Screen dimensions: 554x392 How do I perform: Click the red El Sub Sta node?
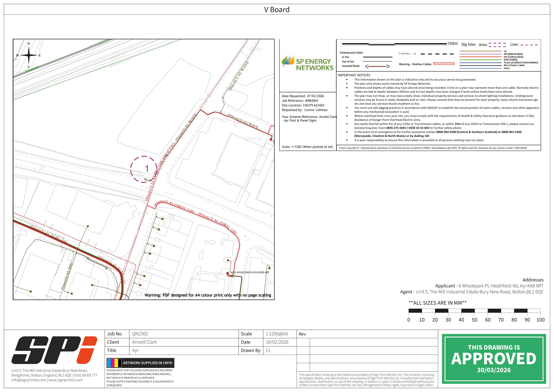pyautogui.click(x=271, y=140)
